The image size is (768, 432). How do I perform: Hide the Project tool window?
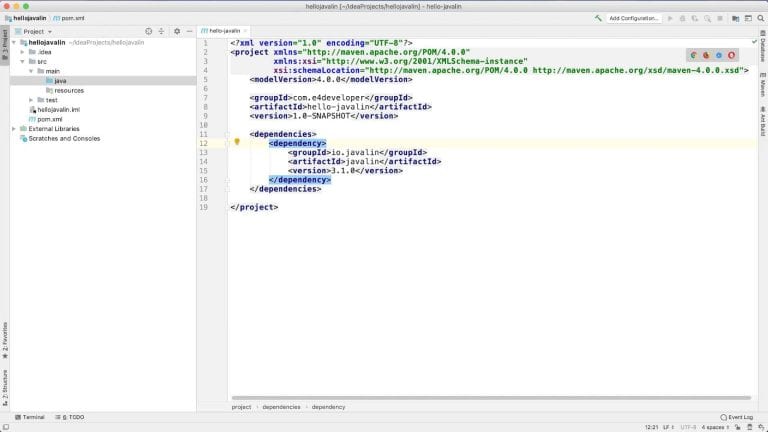[x=188, y=31]
